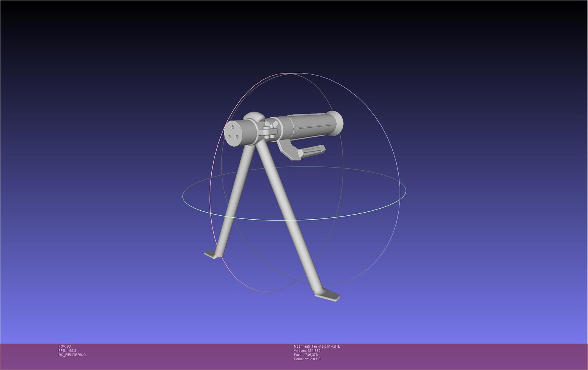Click the FOV: 60 status text
The height and width of the screenshot is (370, 588).
pos(65,347)
